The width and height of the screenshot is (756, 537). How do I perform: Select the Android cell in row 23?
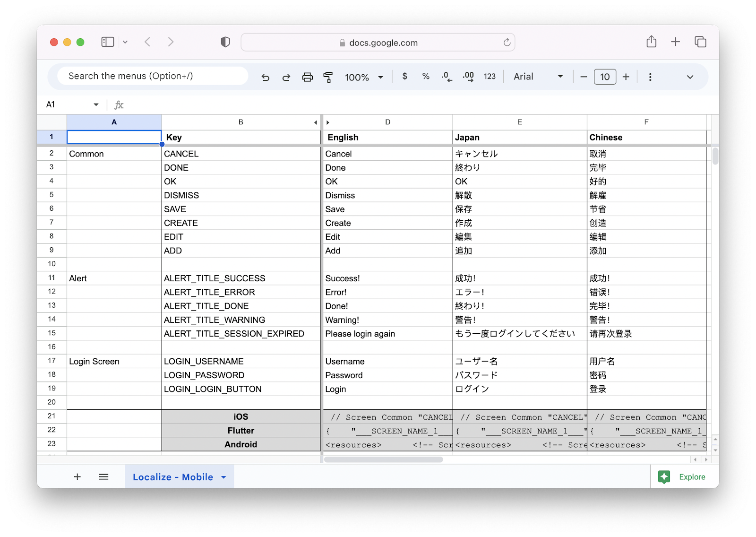pos(241,444)
